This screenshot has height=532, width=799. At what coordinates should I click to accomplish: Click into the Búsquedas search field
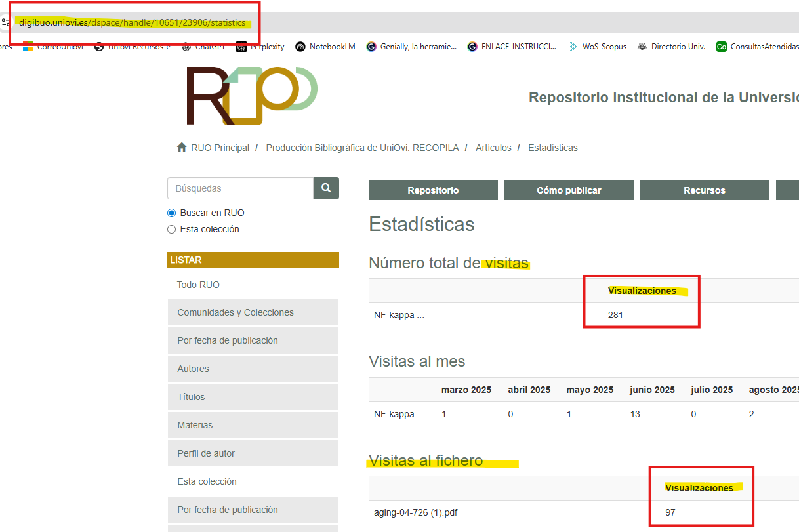(240, 188)
